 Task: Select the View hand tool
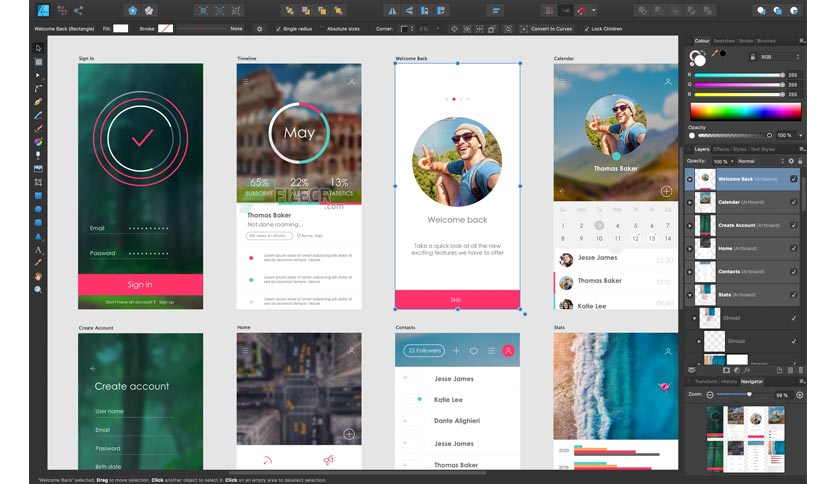tap(39, 276)
